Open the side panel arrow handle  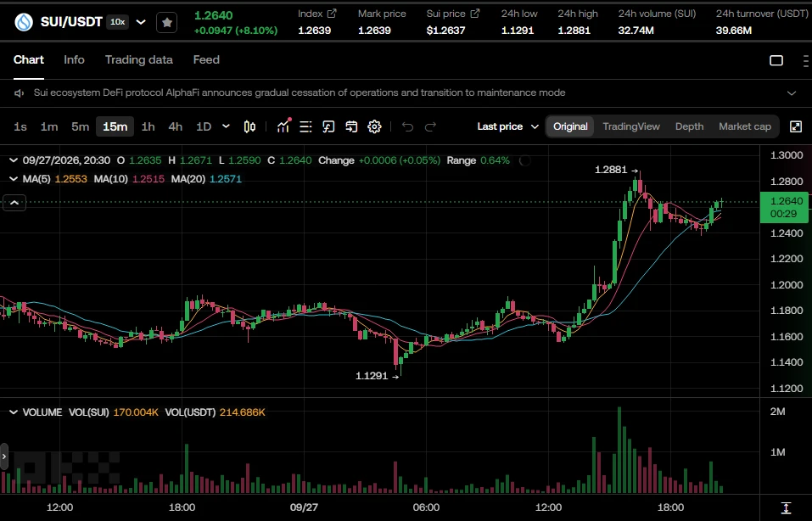4,457
